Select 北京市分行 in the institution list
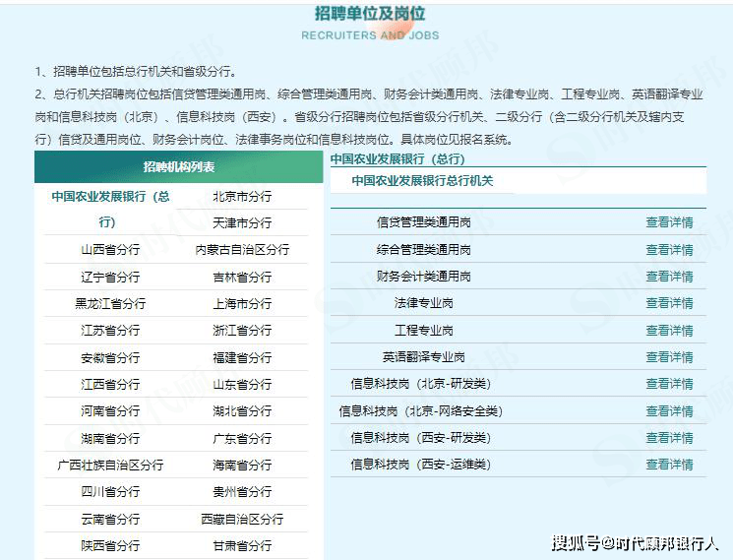733x560 pixels. [x=242, y=196]
